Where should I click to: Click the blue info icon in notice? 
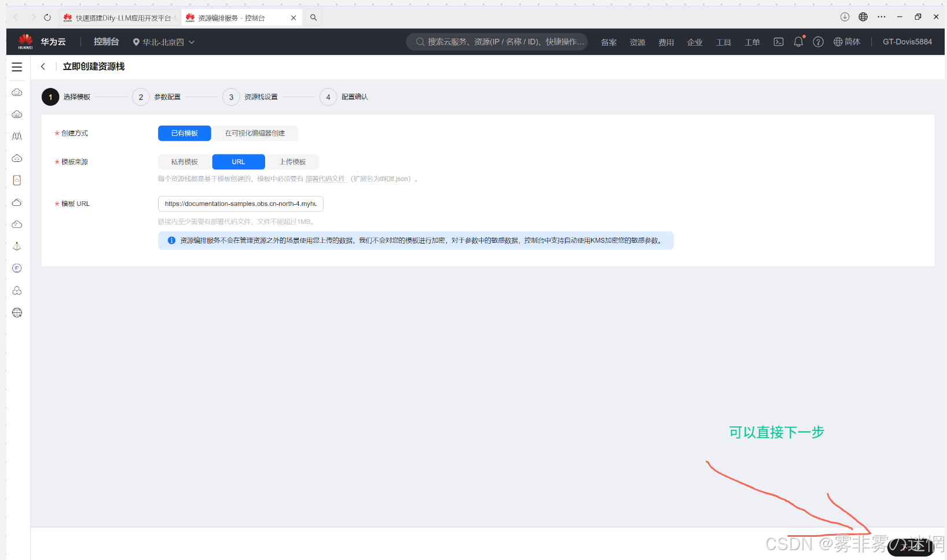point(171,241)
